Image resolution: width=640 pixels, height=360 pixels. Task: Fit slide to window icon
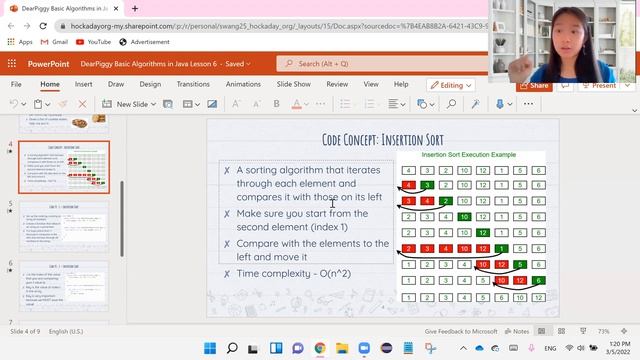click(624, 331)
